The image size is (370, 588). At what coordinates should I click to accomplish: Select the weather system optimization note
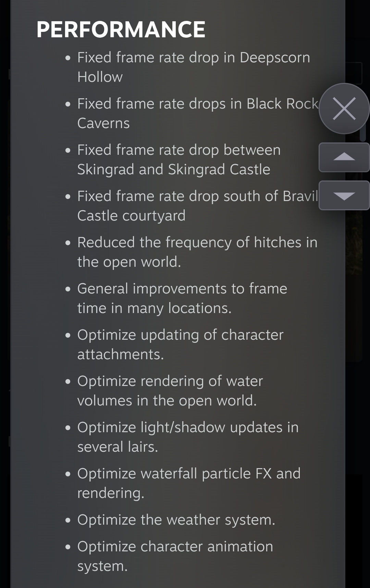(176, 520)
